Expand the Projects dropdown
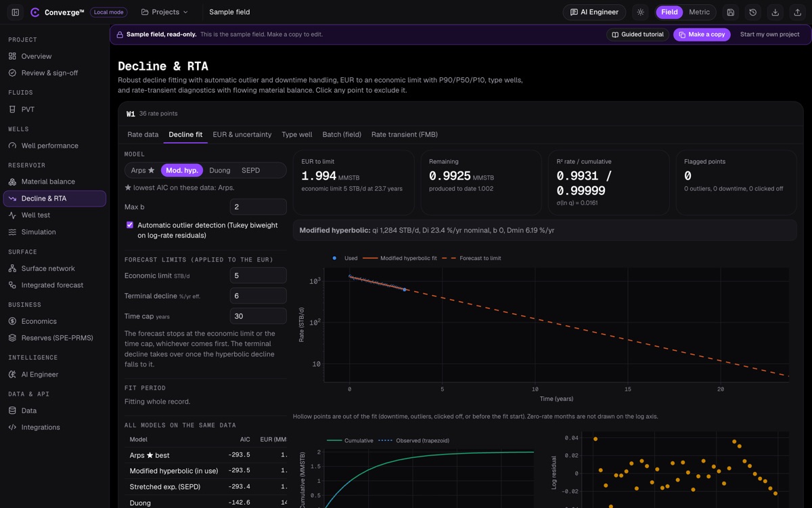Screen dimensions: 812x508 [x=164, y=12]
